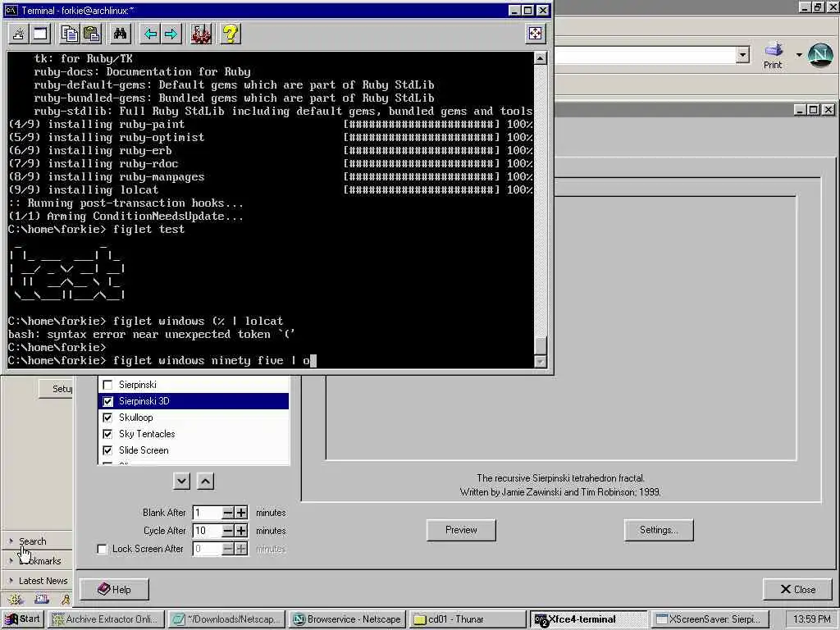Click the cyan right arrow in terminal toolbar
This screenshot has height=630, width=840.
click(x=171, y=34)
